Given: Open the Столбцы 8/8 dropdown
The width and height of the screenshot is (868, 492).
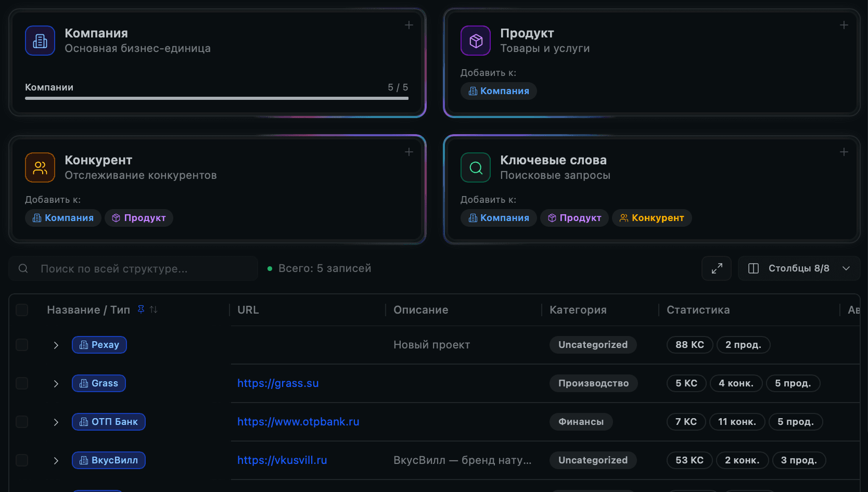Looking at the screenshot, I should click(799, 268).
